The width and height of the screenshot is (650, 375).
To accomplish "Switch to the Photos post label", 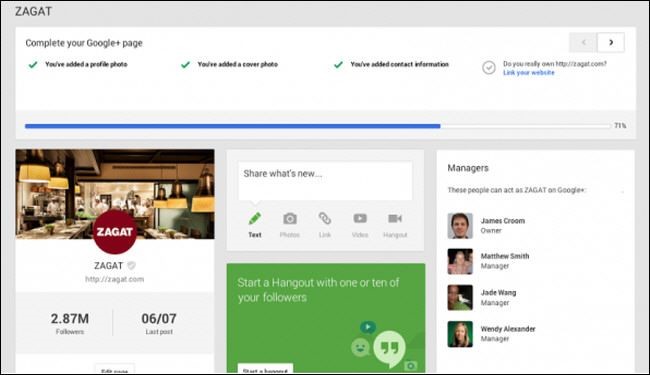I will [289, 235].
